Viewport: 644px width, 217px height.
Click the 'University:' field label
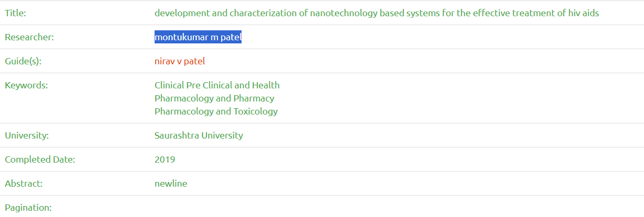(27, 135)
